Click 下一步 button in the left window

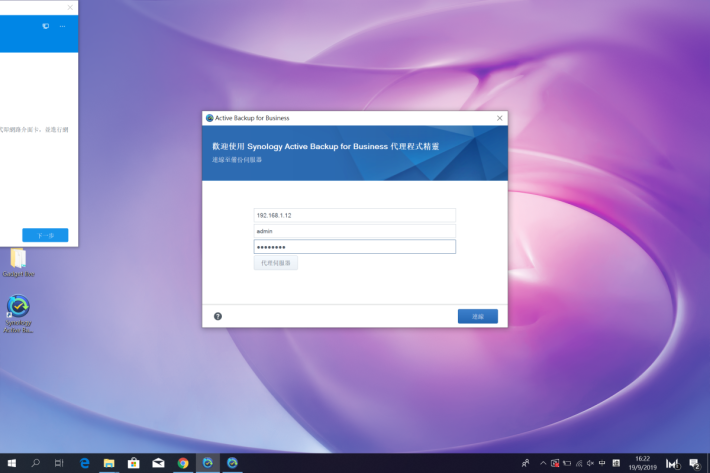tap(45, 235)
